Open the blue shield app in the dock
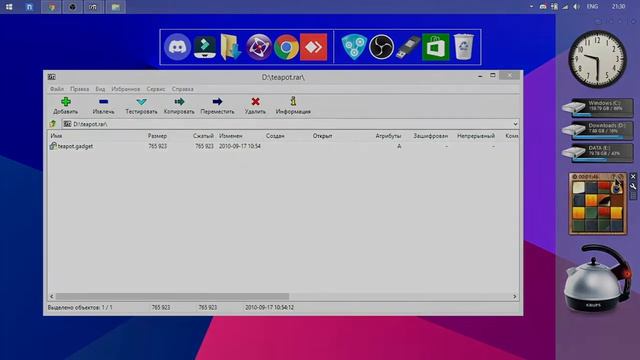640x360 pixels. 354,47
